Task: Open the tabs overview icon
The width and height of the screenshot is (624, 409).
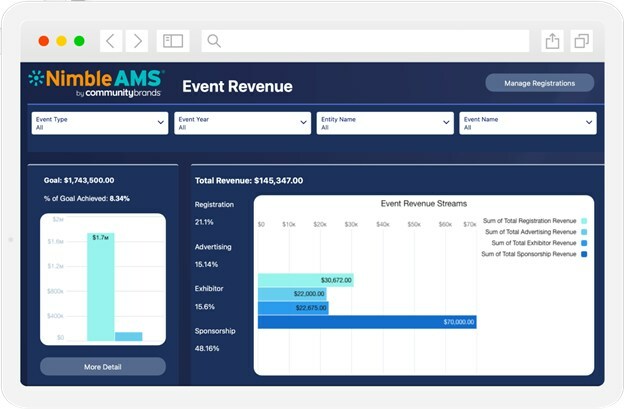Action: click(x=581, y=41)
